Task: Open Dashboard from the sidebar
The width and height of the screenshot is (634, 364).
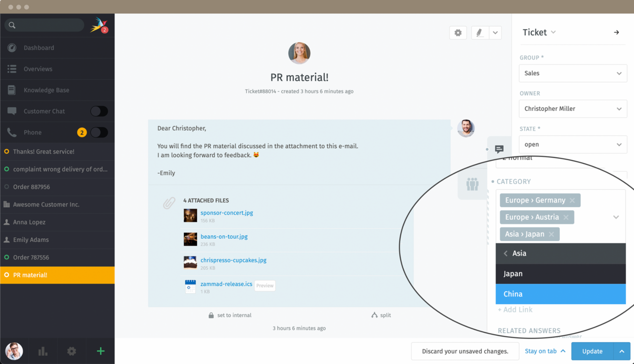Action: (57, 48)
